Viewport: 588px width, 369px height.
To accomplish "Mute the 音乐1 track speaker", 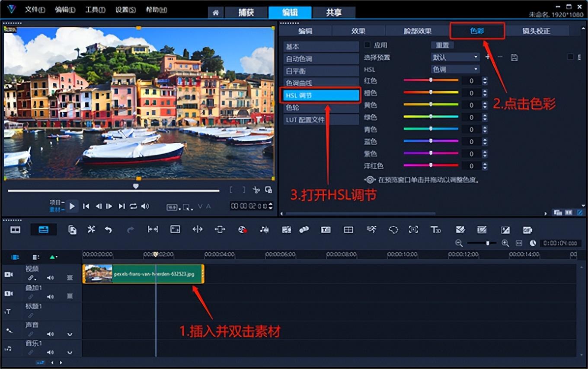I will click(50, 353).
